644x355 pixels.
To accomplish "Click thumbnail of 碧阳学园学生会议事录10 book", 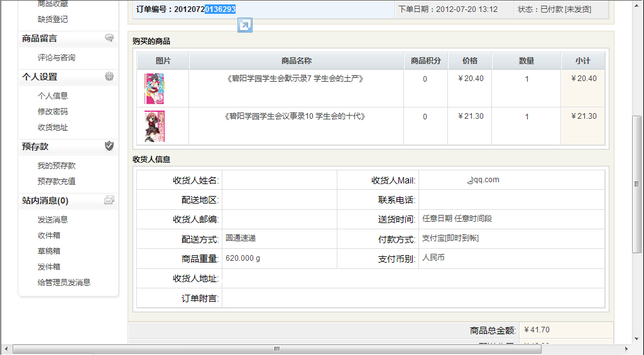I will (155, 126).
